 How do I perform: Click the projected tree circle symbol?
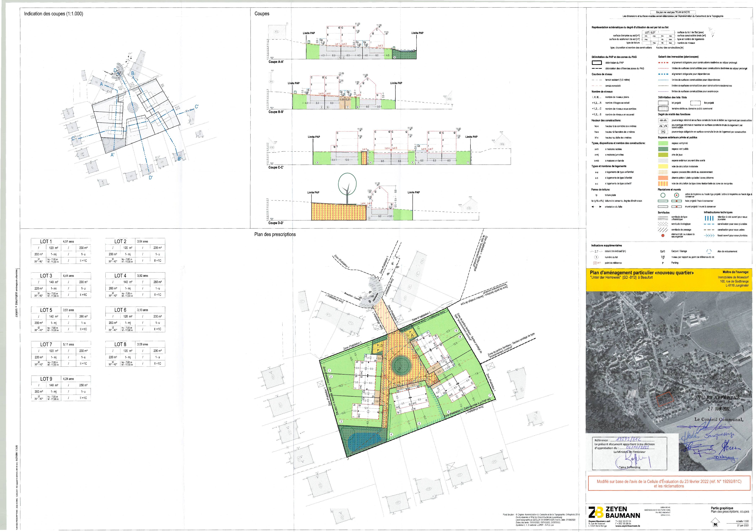coord(663,195)
